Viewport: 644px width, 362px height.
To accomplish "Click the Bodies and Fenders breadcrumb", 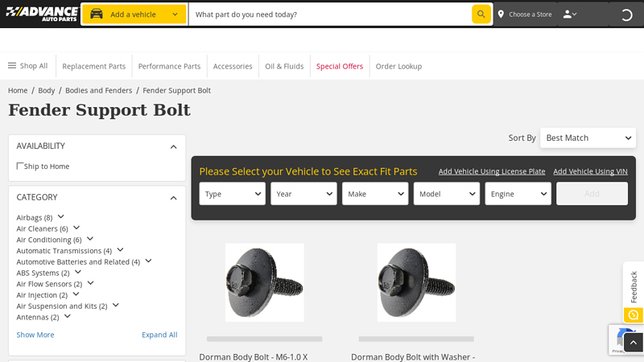I will (x=98, y=90).
